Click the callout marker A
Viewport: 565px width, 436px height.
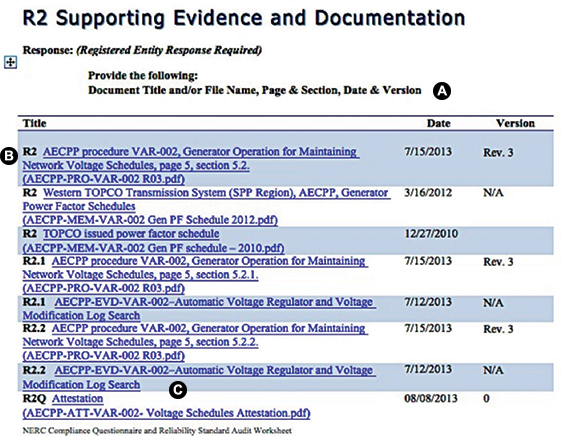(x=442, y=91)
